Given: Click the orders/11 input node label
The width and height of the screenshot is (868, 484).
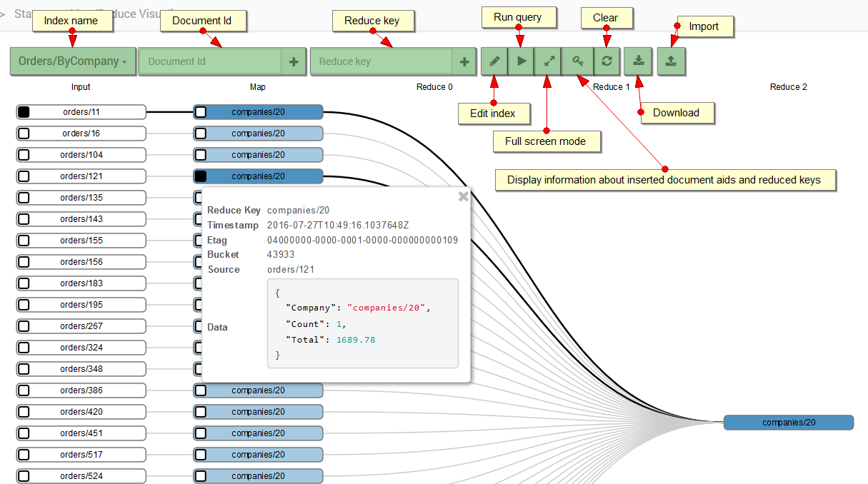Looking at the screenshot, I should [80, 112].
